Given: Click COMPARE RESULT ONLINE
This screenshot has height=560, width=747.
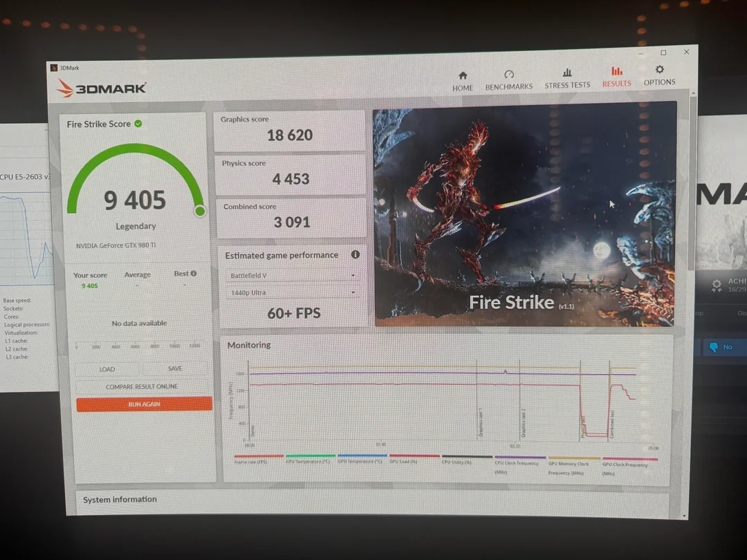Looking at the screenshot, I should coord(142,386).
